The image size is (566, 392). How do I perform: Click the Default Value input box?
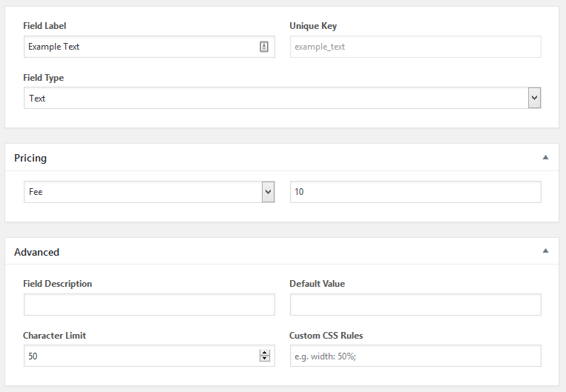[415, 305]
